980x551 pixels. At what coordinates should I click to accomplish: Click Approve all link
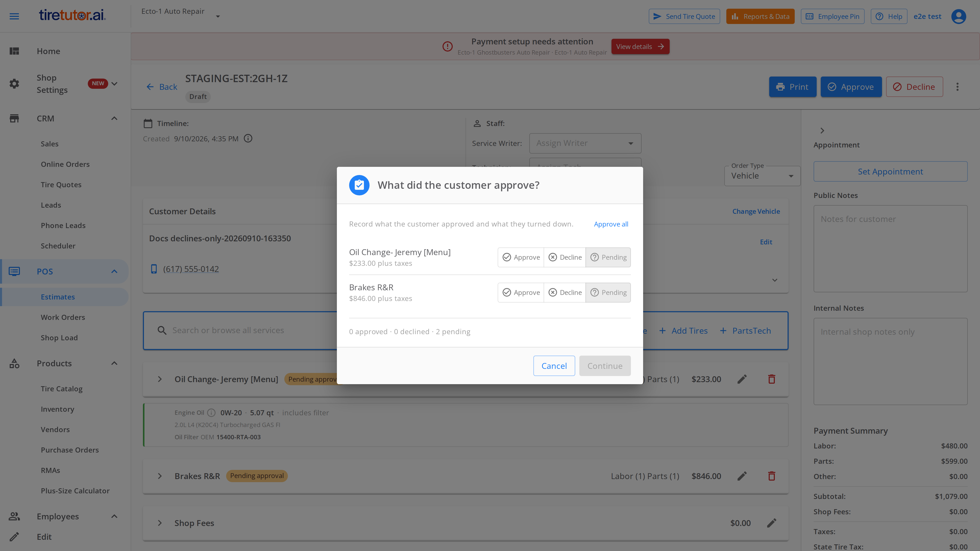tap(611, 224)
